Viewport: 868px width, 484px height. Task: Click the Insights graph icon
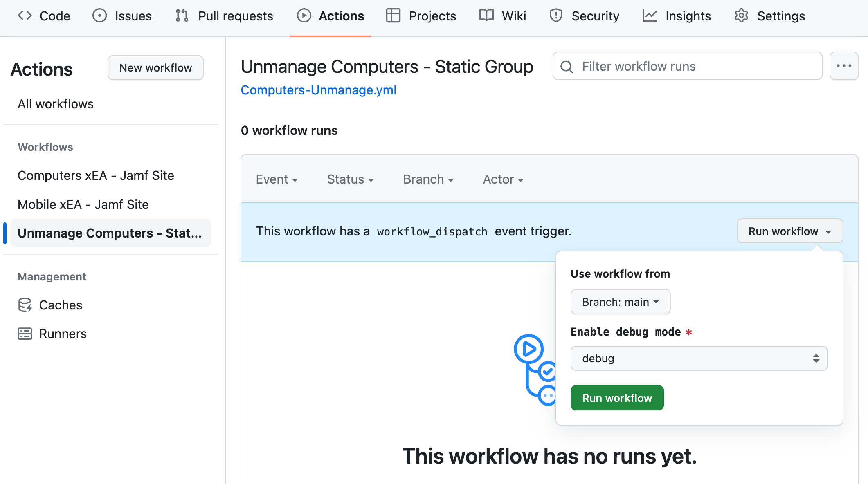click(x=650, y=16)
